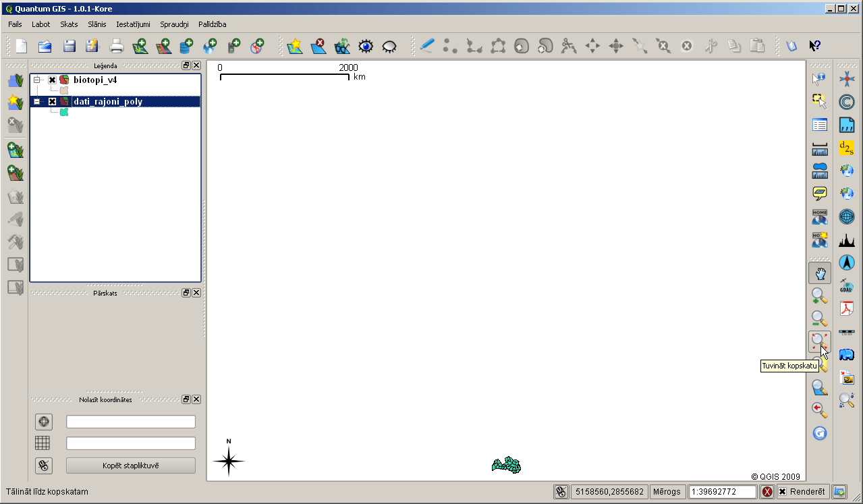This screenshot has height=504, width=863.
Task: Open attribute table icon
Action: 820,125
